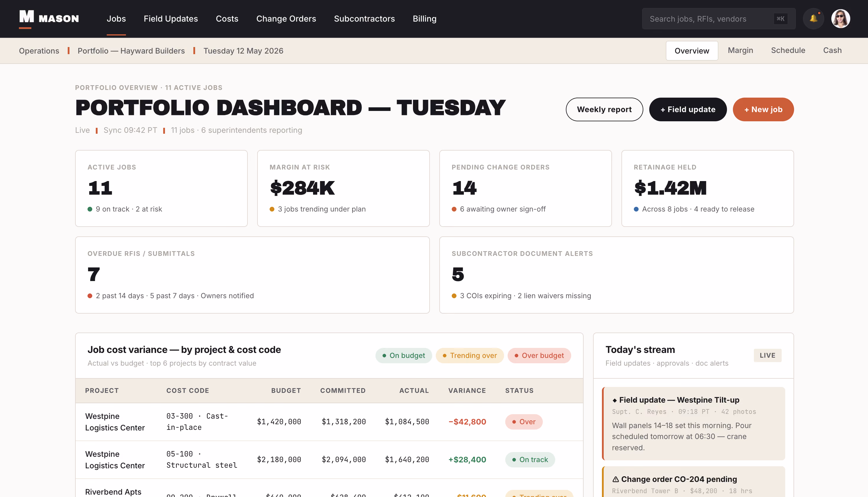Click the warning icon on CO-204 item
Screen dimensions: 868x497
(616, 479)
